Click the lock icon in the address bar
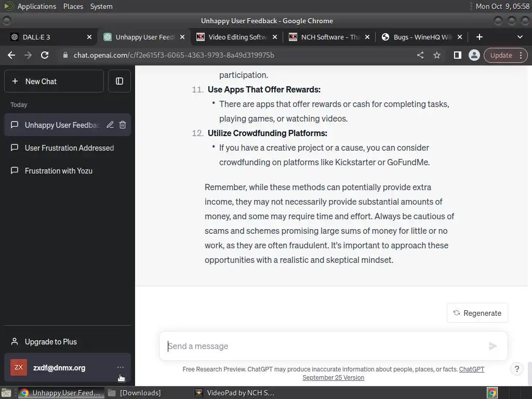The image size is (532, 399). coord(65,55)
